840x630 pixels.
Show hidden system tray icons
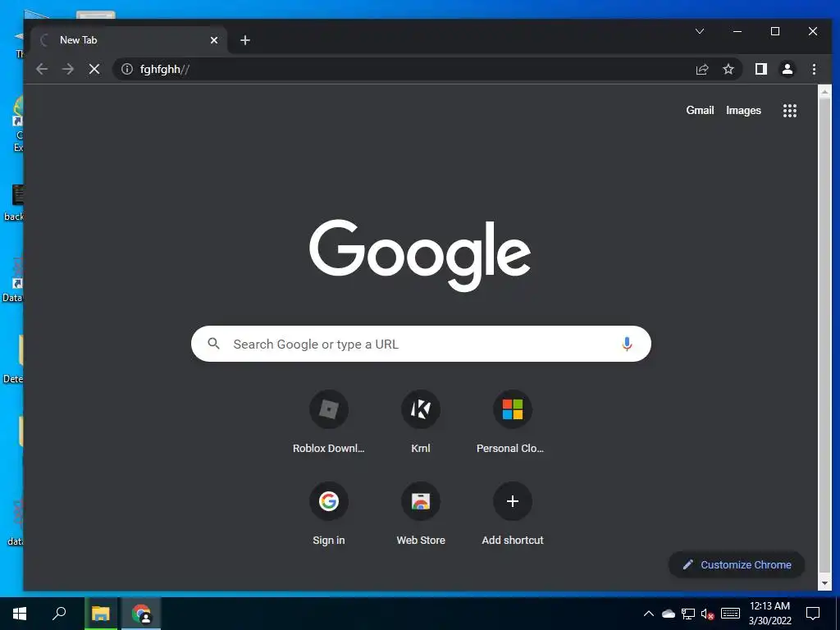(x=648, y=614)
